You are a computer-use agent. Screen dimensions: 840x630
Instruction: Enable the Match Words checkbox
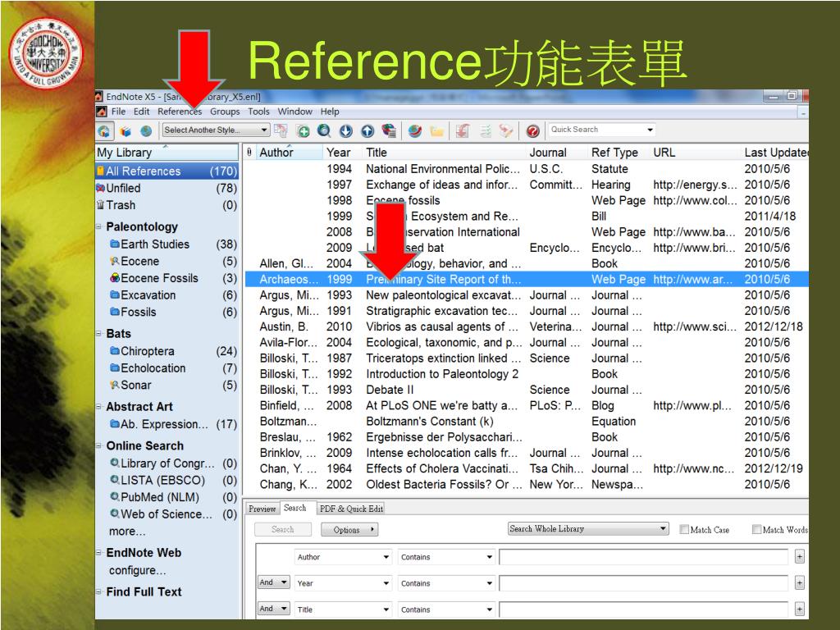pyautogui.click(x=756, y=529)
